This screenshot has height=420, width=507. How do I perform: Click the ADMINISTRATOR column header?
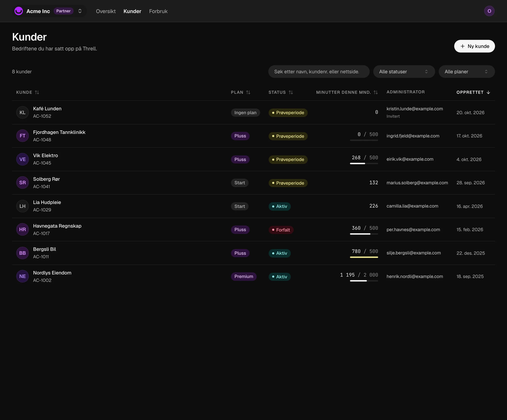[x=405, y=92]
